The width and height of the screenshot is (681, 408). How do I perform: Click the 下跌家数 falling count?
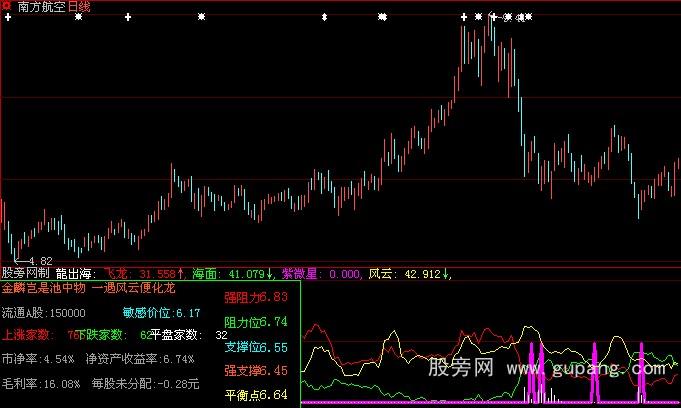click(x=114, y=335)
